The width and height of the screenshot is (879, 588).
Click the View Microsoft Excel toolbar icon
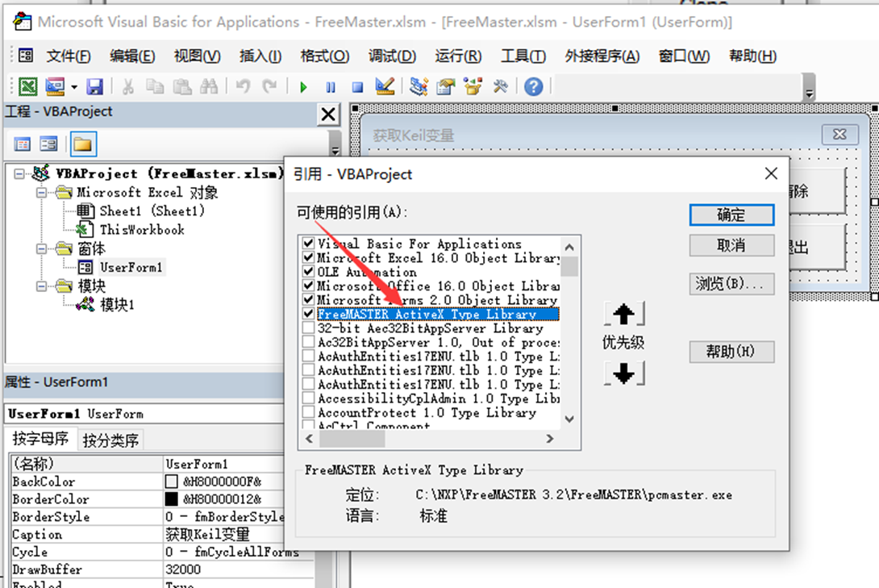pos(27,86)
